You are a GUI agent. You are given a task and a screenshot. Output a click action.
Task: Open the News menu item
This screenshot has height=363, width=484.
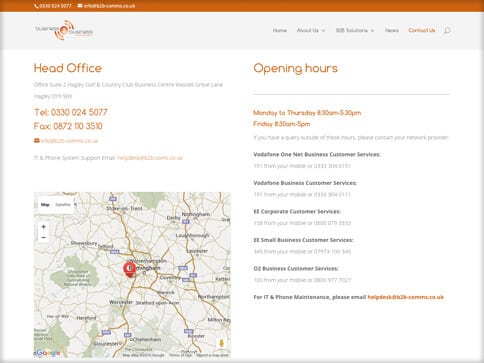392,30
